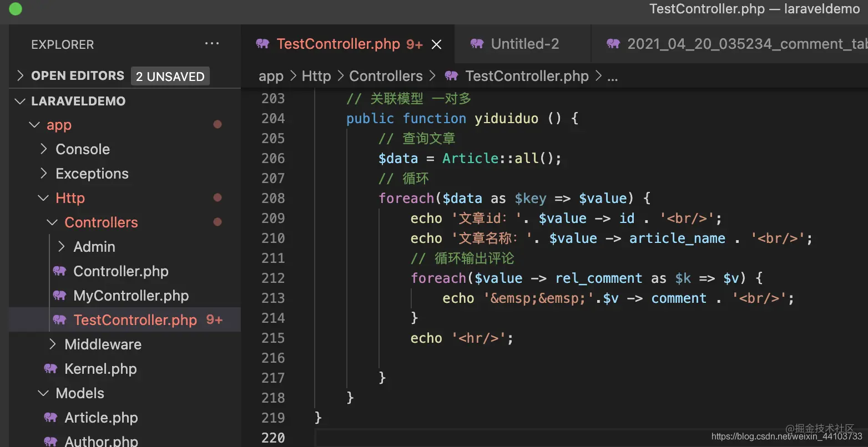Select TestController.php in the file tree
868x447 pixels.
click(125, 320)
